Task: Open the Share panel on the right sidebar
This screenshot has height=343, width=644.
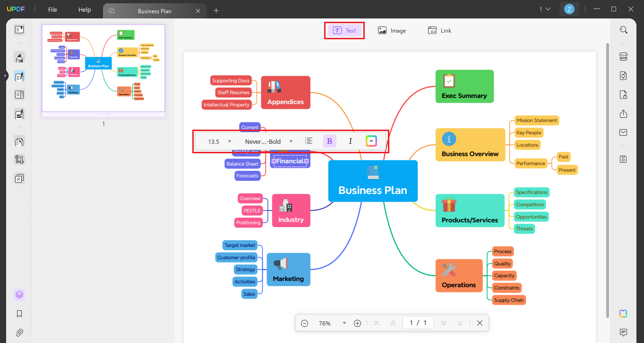Action: (623, 114)
